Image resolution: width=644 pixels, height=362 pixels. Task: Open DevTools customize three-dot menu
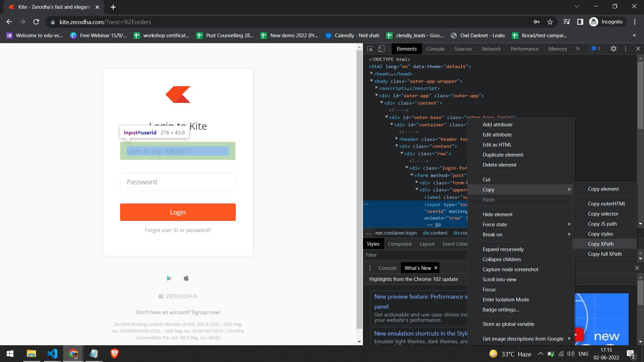click(x=626, y=49)
